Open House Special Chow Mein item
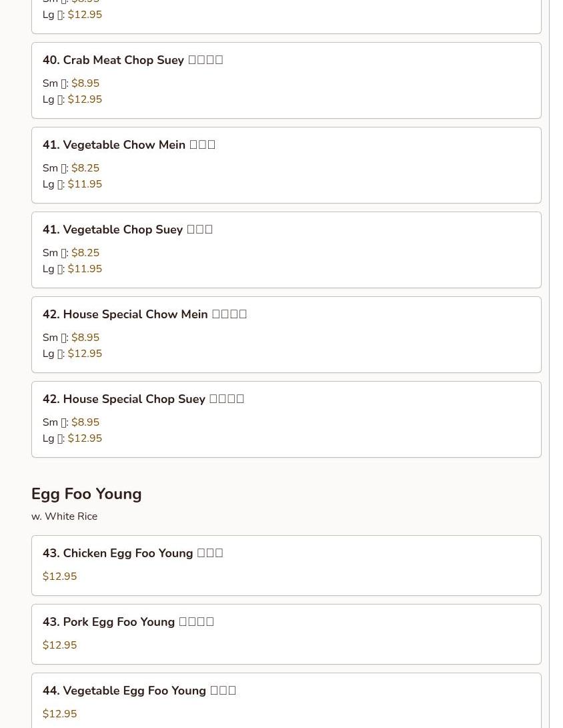Image resolution: width=563 pixels, height=728 pixels. tap(145, 314)
